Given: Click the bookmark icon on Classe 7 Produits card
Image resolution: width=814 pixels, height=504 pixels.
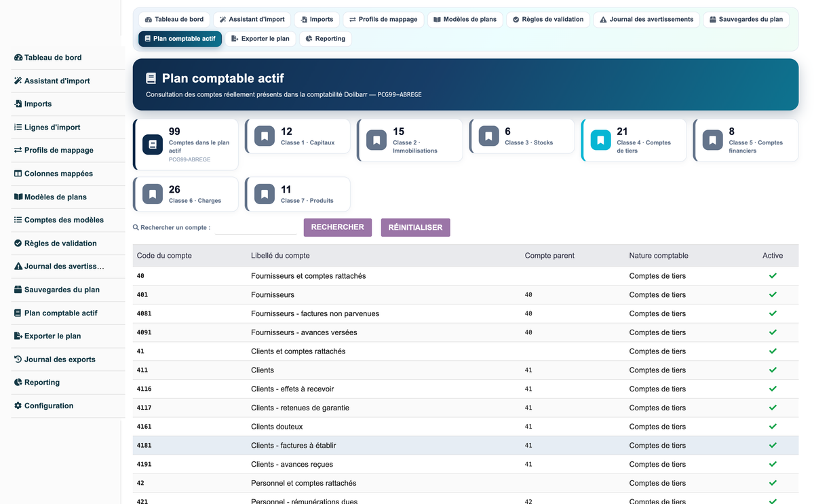Looking at the screenshot, I should point(265,194).
